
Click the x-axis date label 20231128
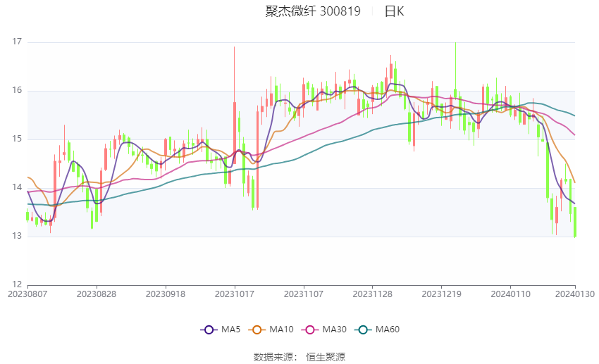373,294
